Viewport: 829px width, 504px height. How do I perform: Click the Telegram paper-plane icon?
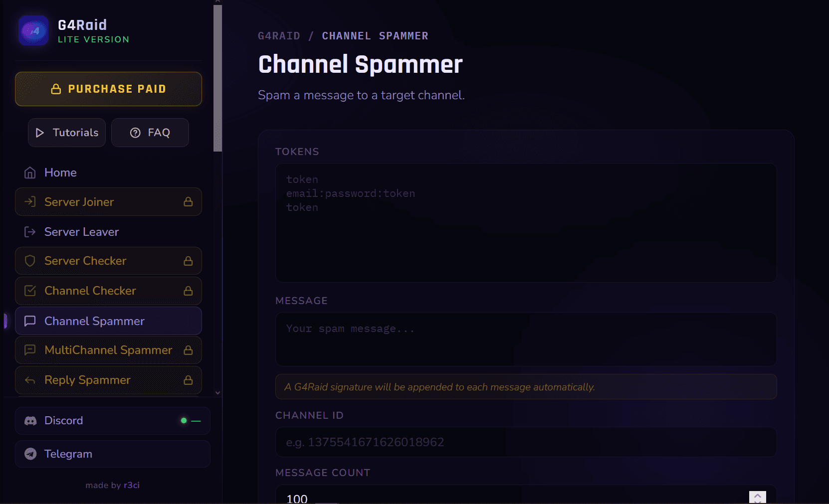point(30,454)
